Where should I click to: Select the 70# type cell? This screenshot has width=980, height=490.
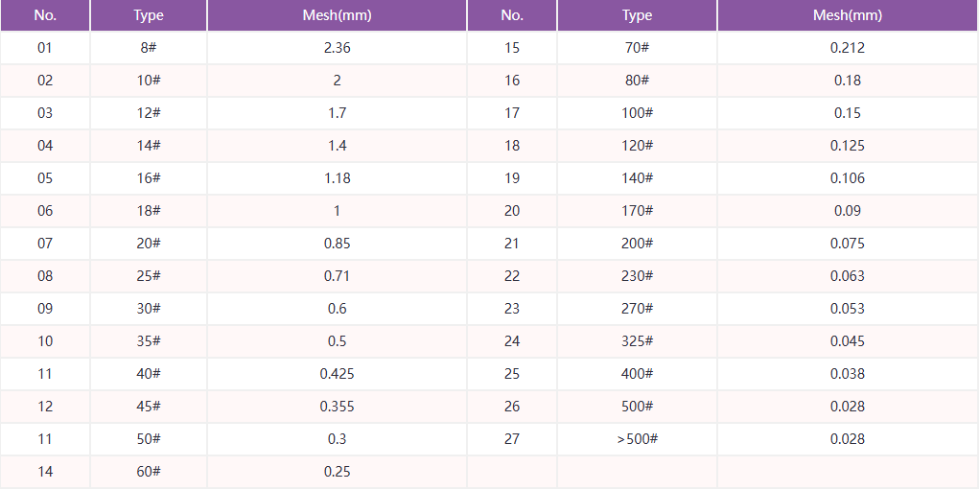(637, 48)
